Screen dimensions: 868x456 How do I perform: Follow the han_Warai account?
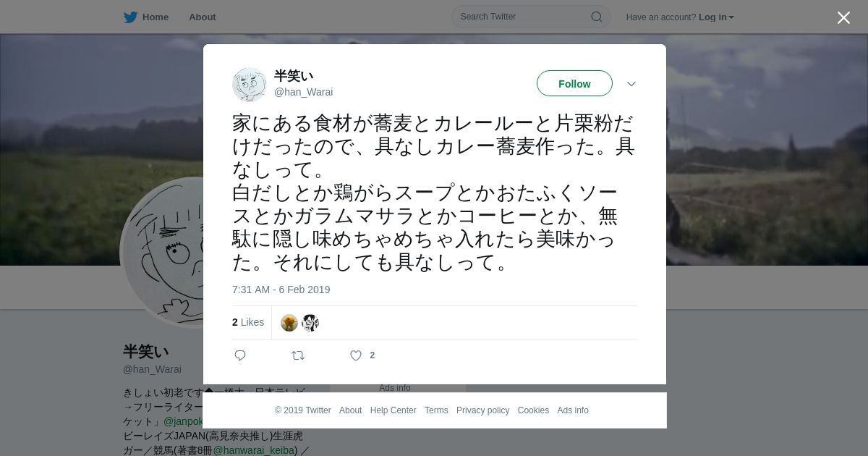click(x=574, y=83)
